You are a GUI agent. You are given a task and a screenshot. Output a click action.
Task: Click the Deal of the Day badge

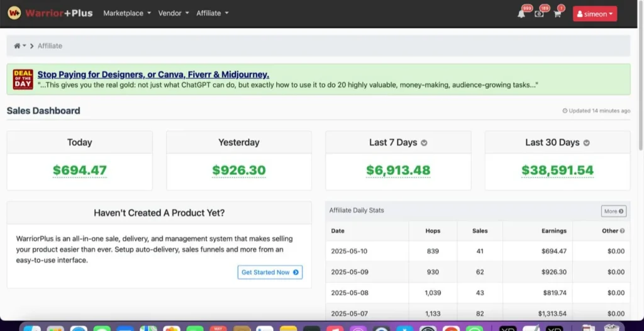coord(23,79)
